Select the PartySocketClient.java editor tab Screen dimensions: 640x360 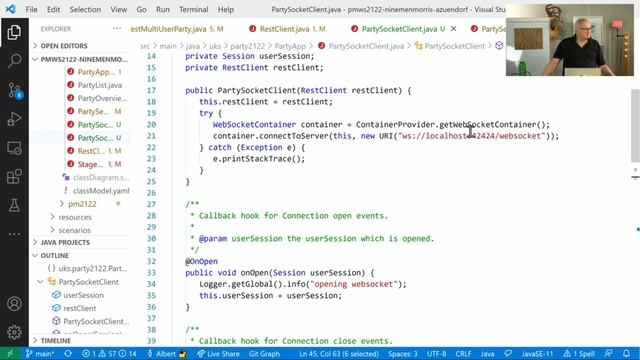(x=399, y=29)
